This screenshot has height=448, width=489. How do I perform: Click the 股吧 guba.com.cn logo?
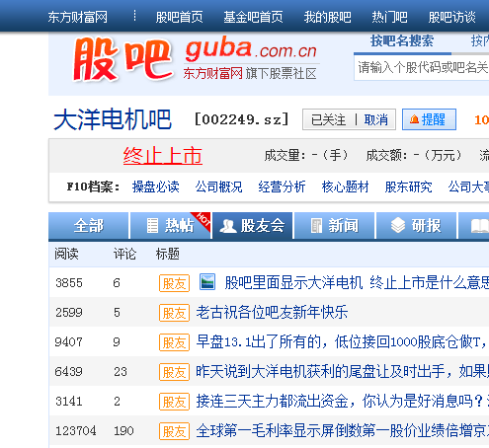[195, 59]
